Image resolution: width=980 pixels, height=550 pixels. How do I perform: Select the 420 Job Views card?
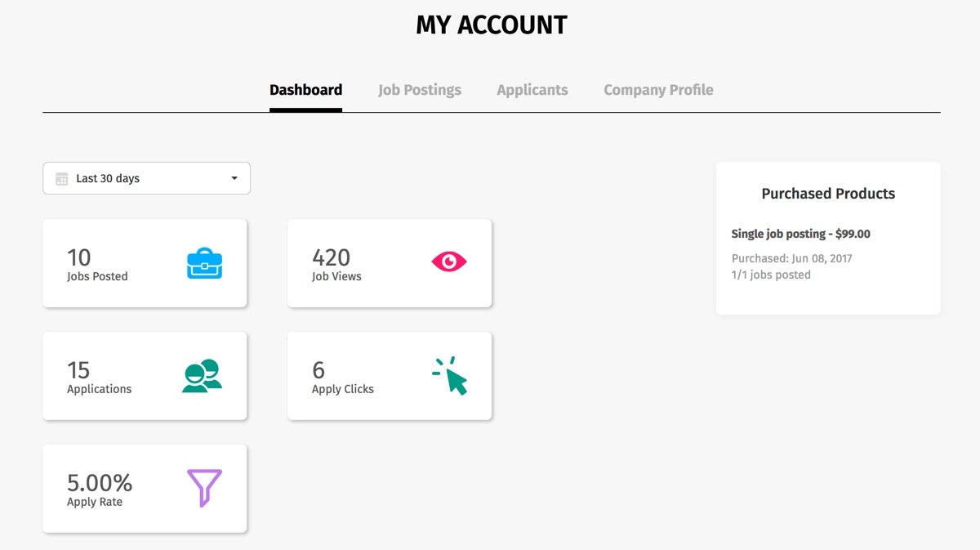[390, 263]
